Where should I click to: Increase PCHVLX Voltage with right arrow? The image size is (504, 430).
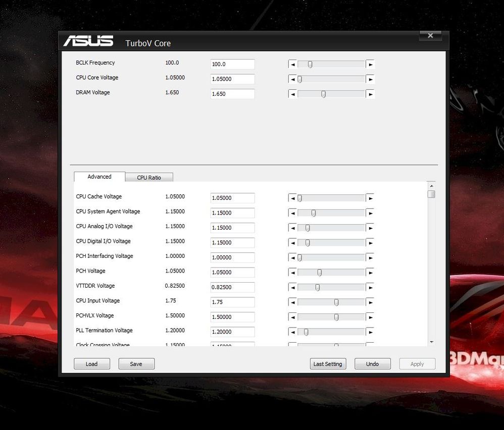(370, 317)
